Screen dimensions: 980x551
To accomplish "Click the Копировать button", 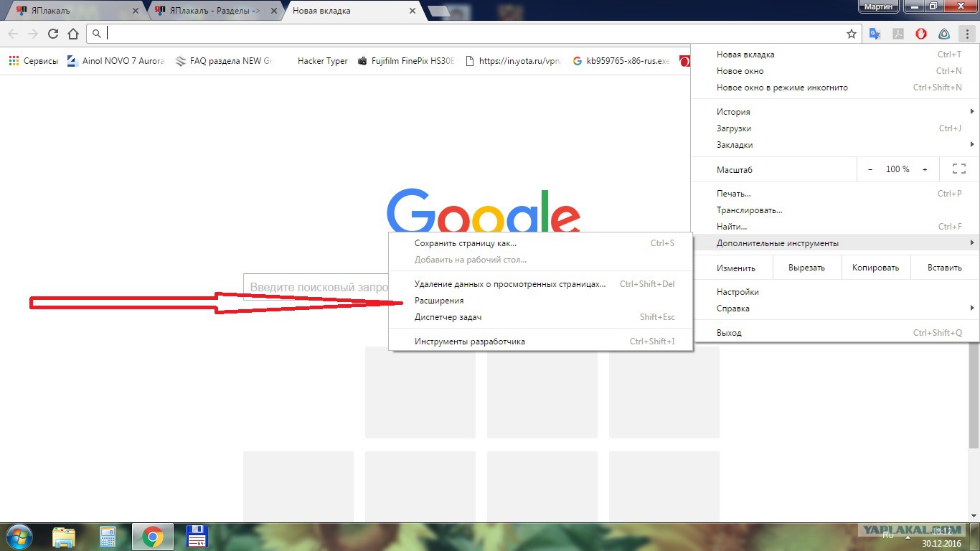I will [x=875, y=268].
